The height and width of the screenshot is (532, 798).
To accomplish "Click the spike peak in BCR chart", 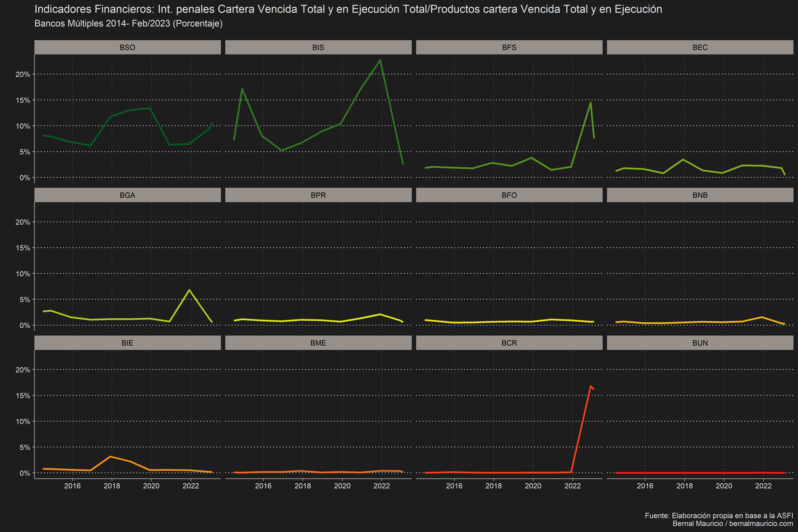I will 591,386.
